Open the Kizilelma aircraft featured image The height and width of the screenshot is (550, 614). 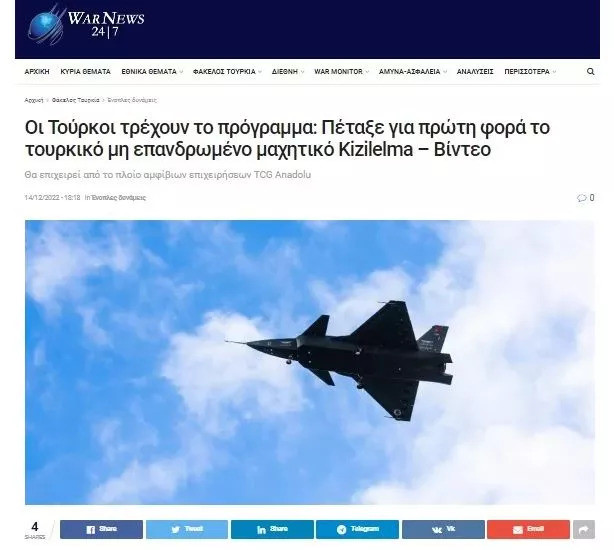tap(310, 362)
